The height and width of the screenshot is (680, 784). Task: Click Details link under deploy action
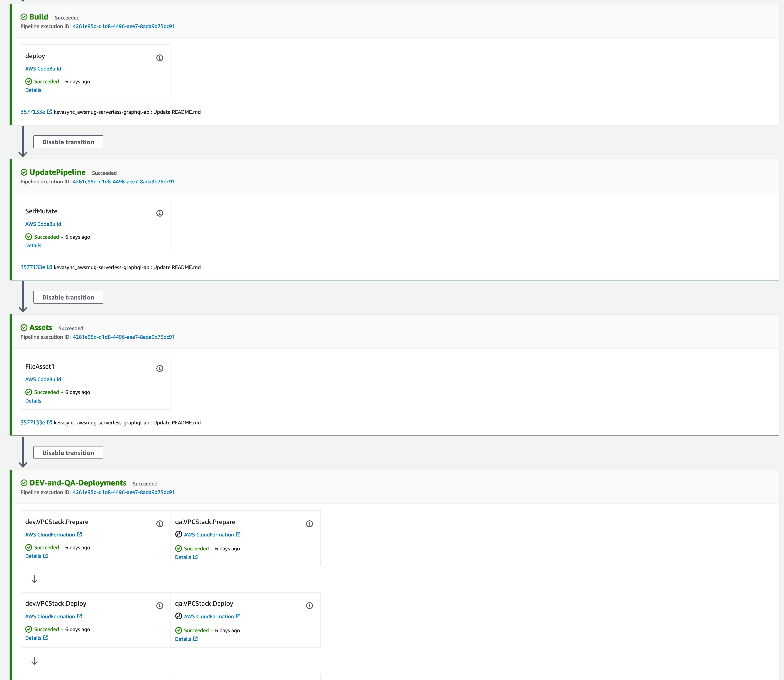(33, 90)
